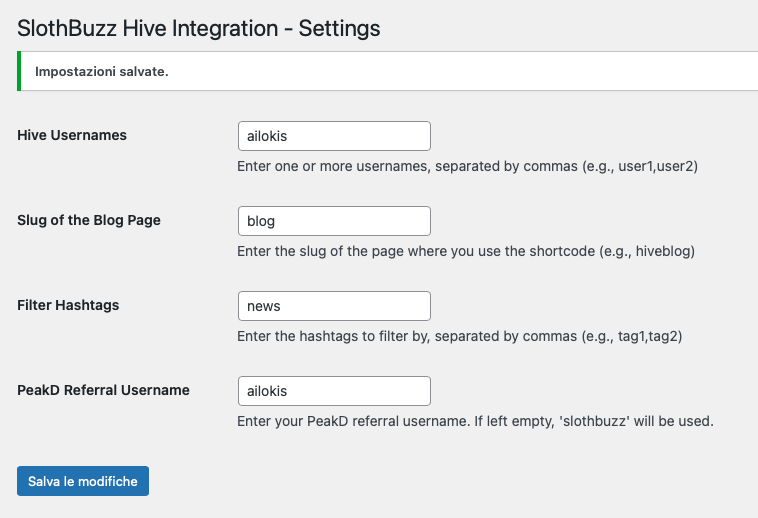
Task: Click the usernames separated by commas hint
Action: [x=467, y=166]
